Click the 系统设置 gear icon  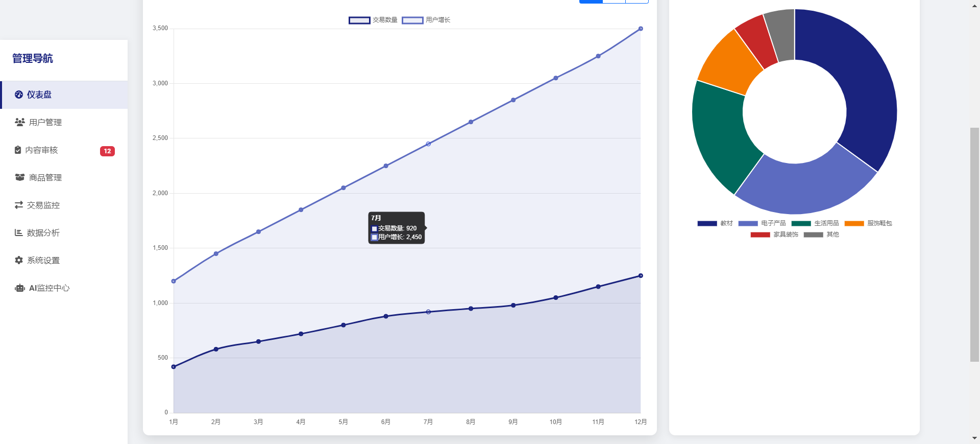tap(19, 260)
